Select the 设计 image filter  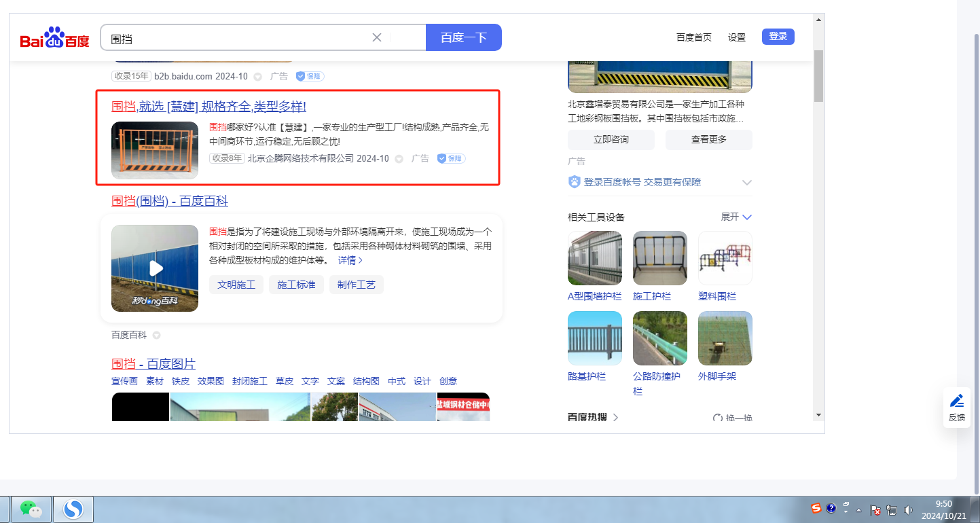[422, 381]
